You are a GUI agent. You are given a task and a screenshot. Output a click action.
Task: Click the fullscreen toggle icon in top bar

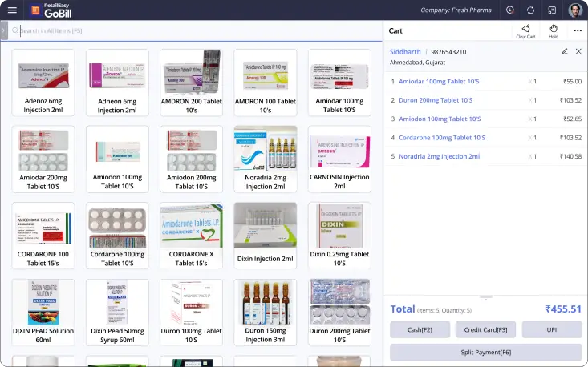coord(552,10)
